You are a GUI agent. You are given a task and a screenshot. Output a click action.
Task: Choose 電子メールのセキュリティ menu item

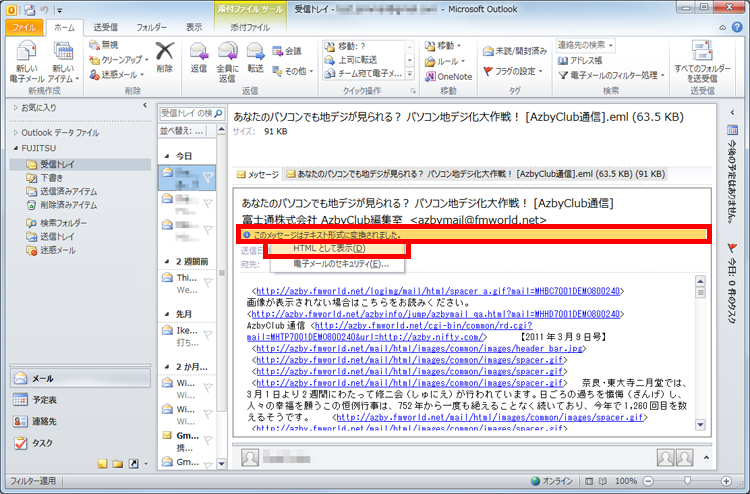337,264
